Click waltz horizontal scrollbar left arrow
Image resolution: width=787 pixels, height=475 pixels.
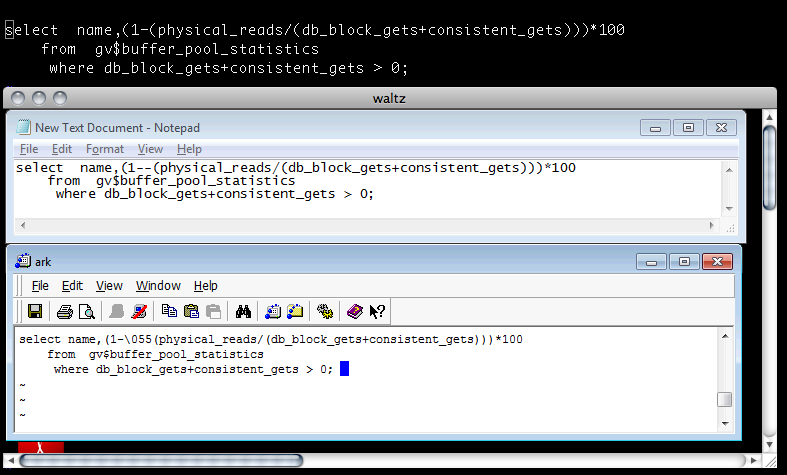pos(11,460)
